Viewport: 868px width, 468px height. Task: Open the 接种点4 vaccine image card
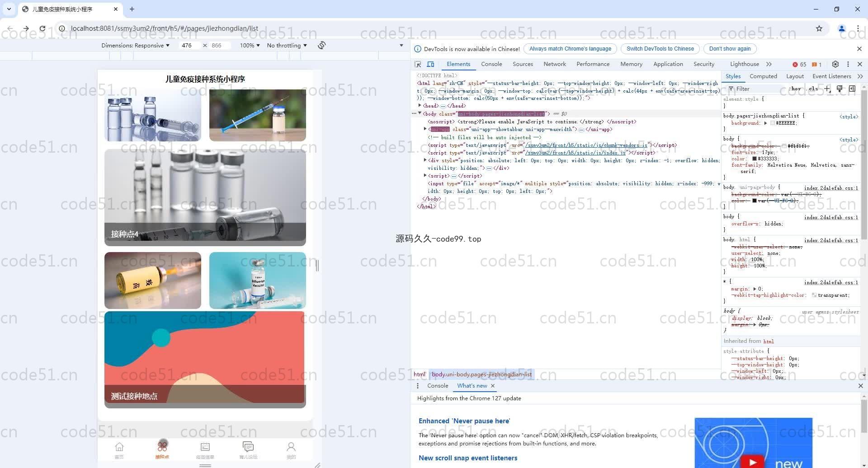point(205,197)
